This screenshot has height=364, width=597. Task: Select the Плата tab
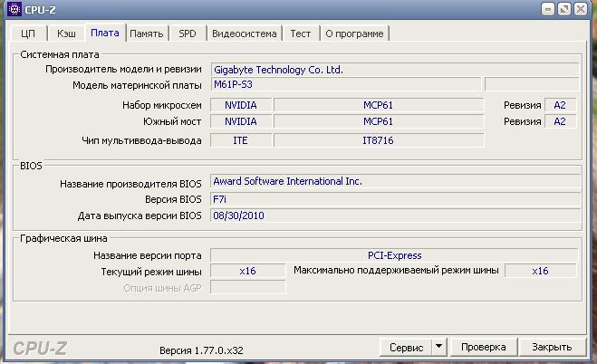coord(105,33)
